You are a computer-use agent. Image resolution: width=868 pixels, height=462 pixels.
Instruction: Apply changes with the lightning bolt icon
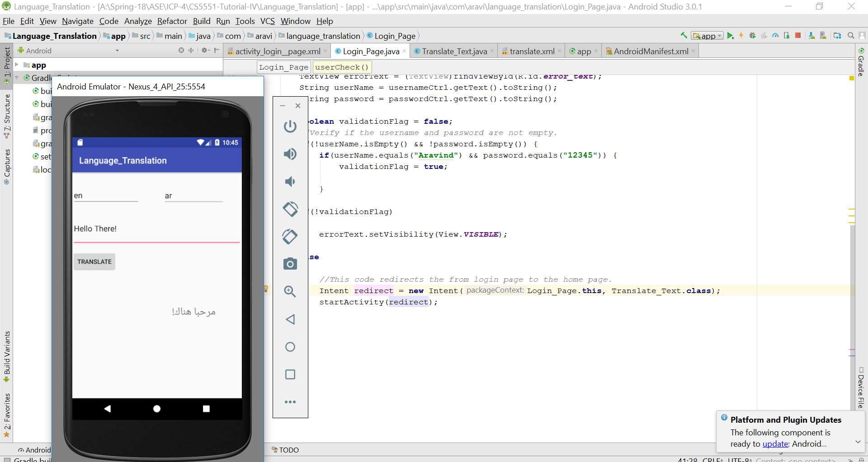(x=741, y=36)
